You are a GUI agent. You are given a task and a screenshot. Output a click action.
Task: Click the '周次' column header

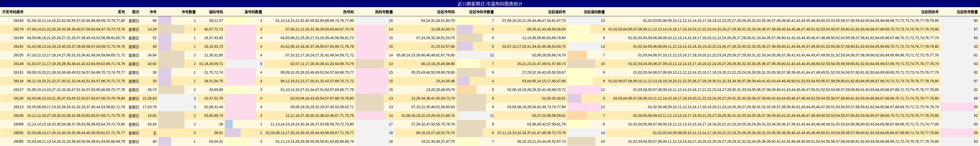tap(135, 12)
